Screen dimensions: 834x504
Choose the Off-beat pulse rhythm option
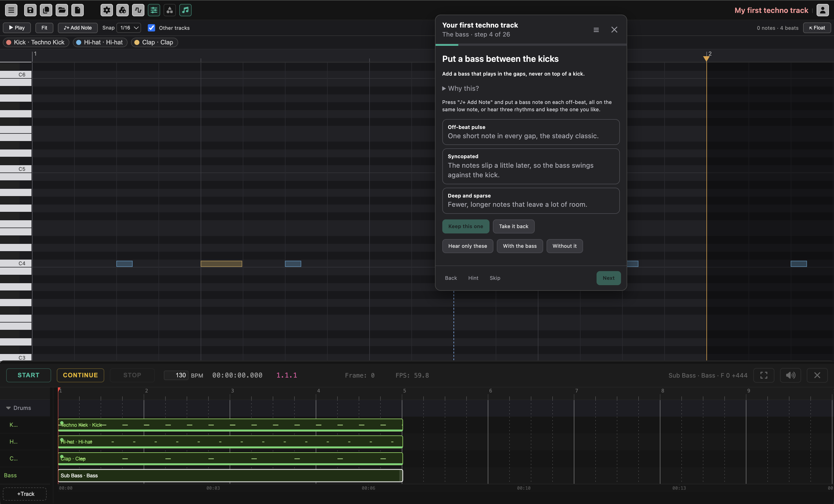tap(531, 132)
